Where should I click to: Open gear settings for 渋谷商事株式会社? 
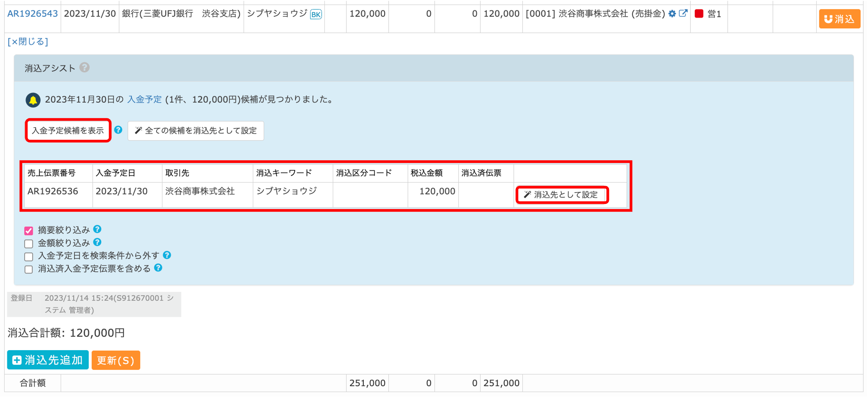672,14
